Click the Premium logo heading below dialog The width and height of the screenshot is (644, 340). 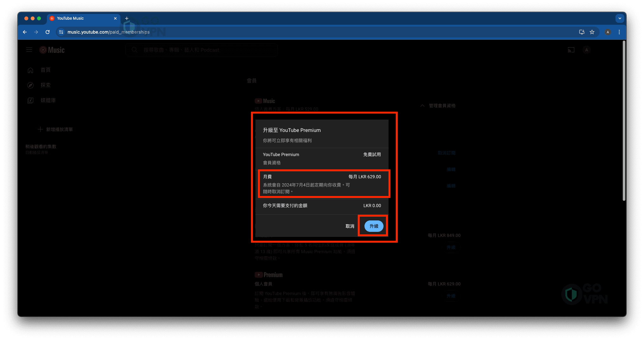(x=269, y=275)
